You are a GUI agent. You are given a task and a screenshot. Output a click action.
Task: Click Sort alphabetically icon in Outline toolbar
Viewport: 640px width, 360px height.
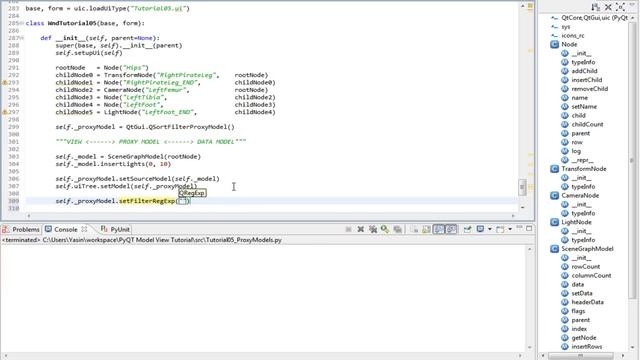click(x=596, y=7)
